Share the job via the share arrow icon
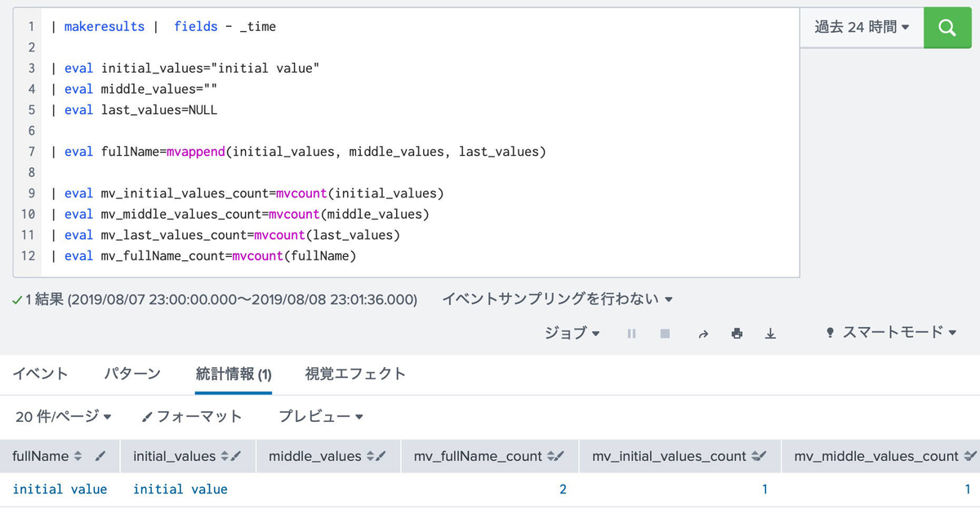 (x=703, y=333)
